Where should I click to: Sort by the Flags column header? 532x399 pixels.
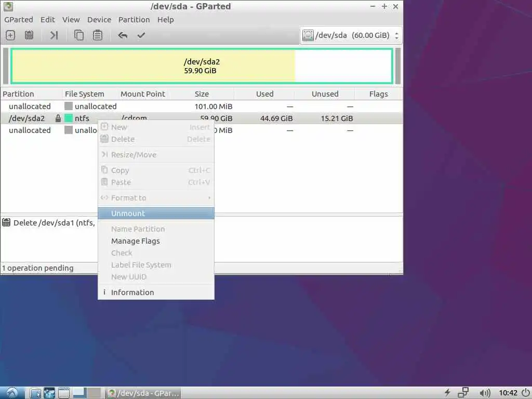coord(378,94)
